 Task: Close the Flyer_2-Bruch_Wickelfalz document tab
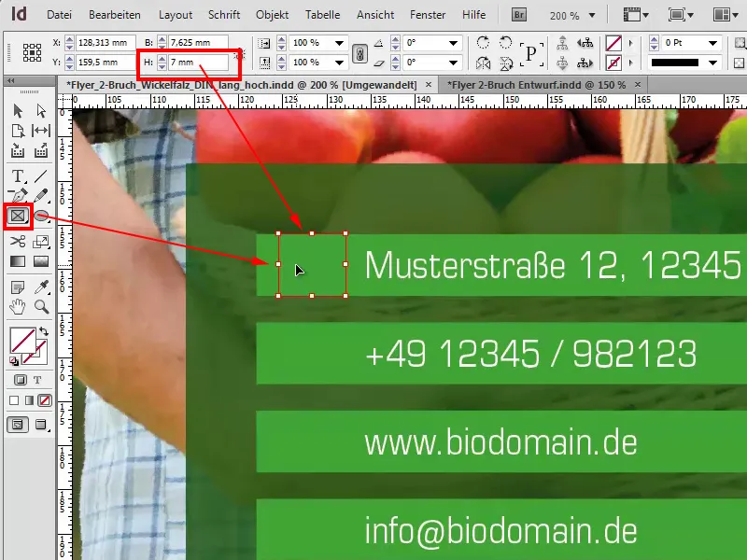pyautogui.click(x=429, y=85)
